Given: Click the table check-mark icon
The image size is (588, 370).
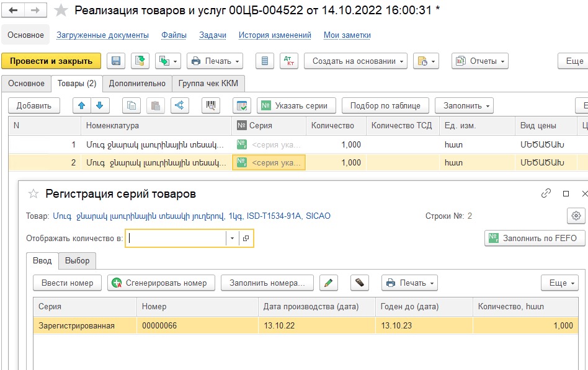Looking at the screenshot, I should coord(242,106).
